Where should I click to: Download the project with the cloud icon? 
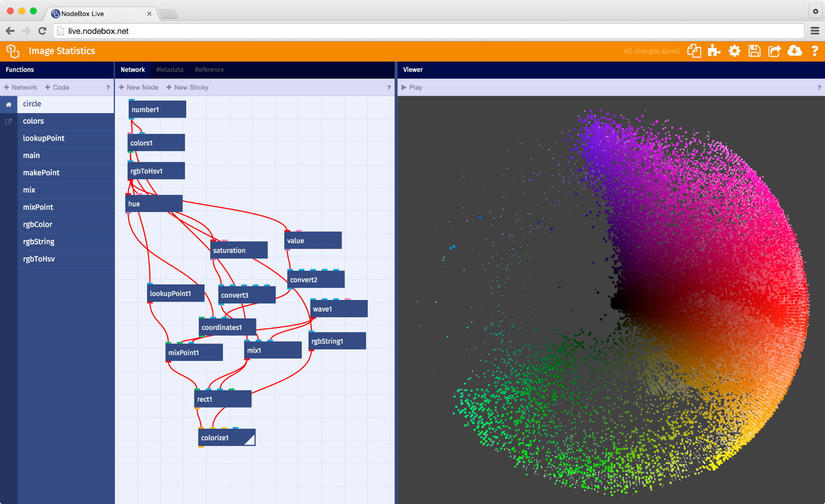[x=795, y=51]
